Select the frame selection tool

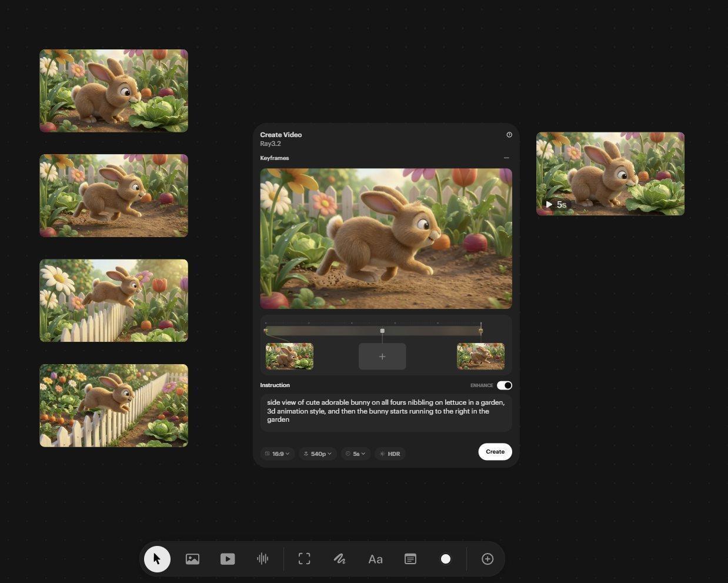tap(304, 559)
